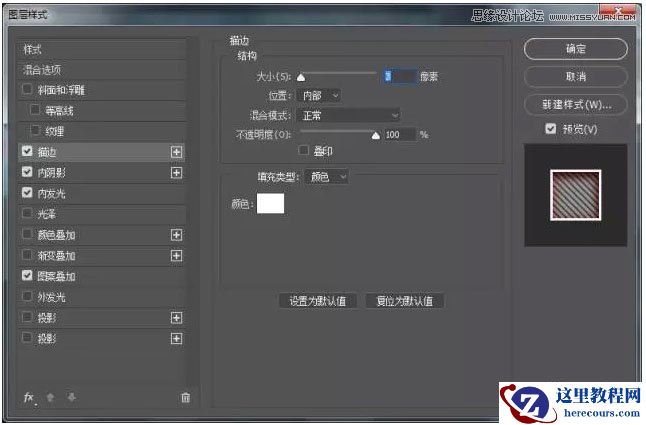This screenshot has width=646, height=425.
Task: Open the 混合模式 dropdown showing 正常
Action: 349,115
